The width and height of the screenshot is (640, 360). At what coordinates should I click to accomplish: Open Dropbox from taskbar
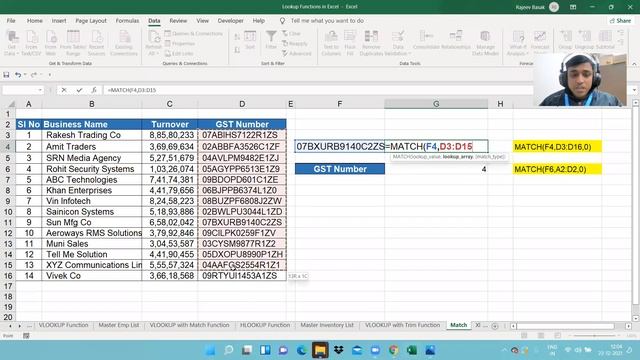tap(338, 350)
